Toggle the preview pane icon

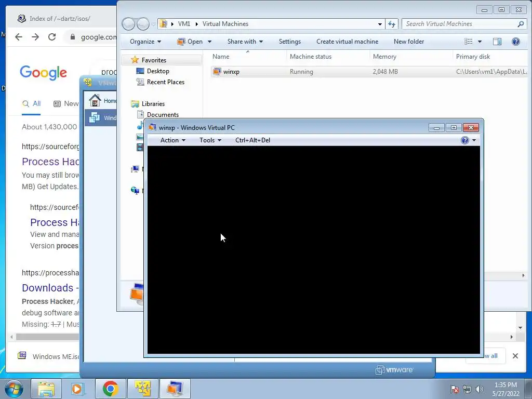(497, 42)
